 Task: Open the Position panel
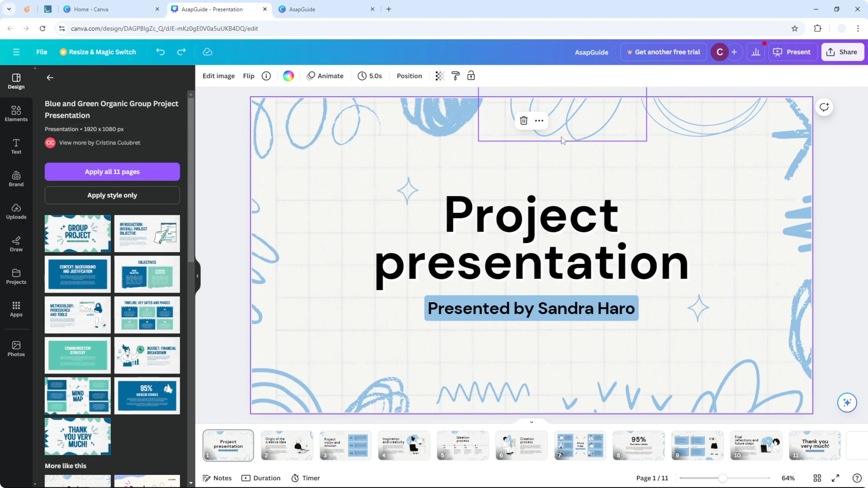(409, 76)
